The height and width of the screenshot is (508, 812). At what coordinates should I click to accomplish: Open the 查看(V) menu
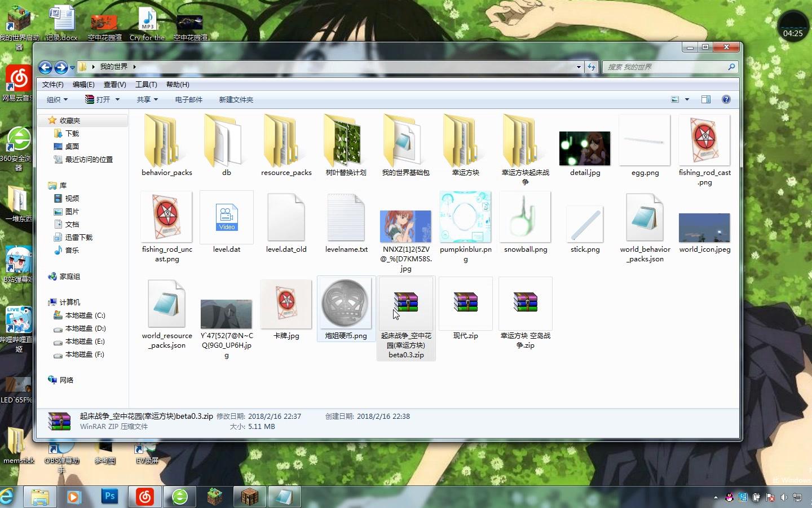click(114, 85)
